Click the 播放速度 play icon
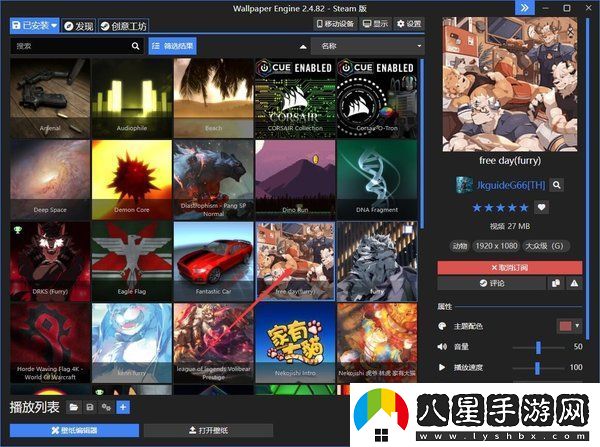 442,367
